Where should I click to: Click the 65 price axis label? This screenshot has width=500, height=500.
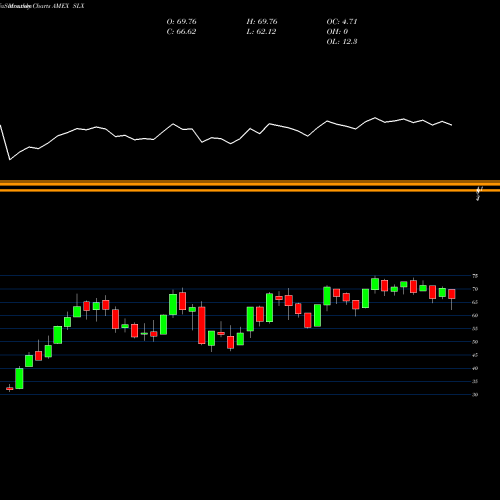(x=475, y=302)
